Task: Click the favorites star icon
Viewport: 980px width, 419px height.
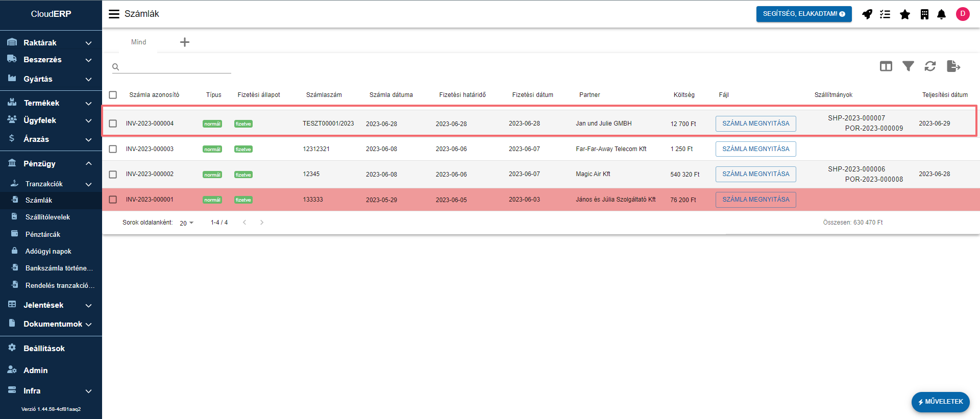Action: pos(904,14)
